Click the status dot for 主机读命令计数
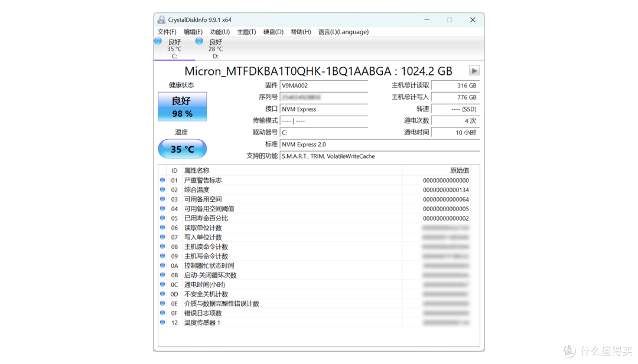The width and height of the screenshot is (638, 364). click(x=162, y=246)
